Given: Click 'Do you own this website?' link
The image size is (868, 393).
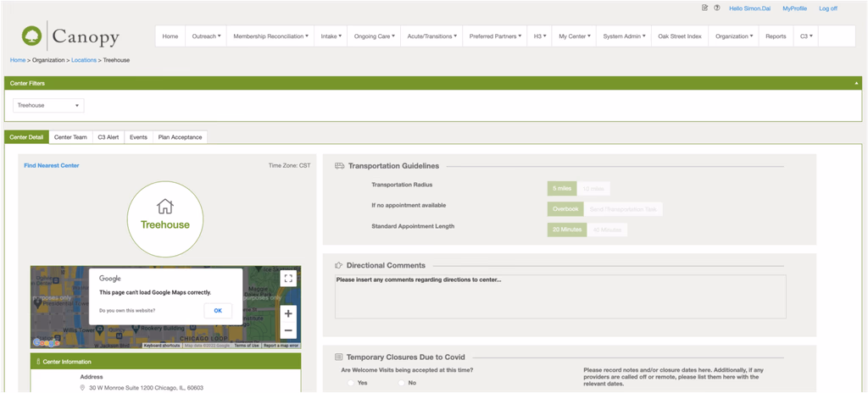Looking at the screenshot, I should 127,311.
